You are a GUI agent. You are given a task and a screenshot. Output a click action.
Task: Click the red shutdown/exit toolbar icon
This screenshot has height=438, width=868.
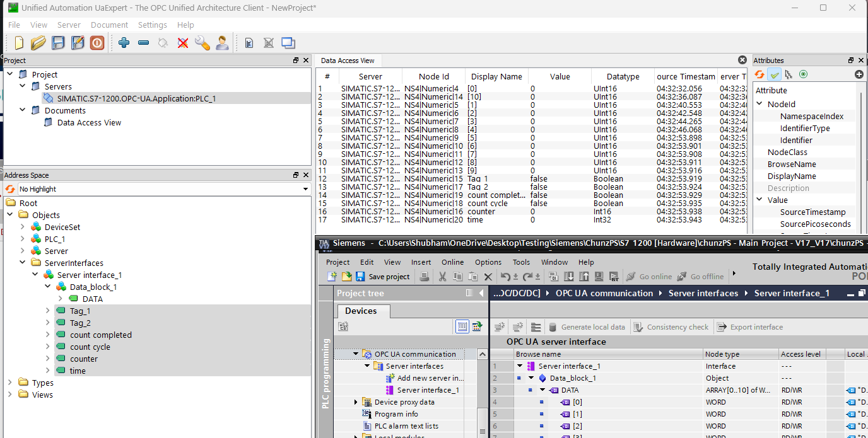coord(97,43)
